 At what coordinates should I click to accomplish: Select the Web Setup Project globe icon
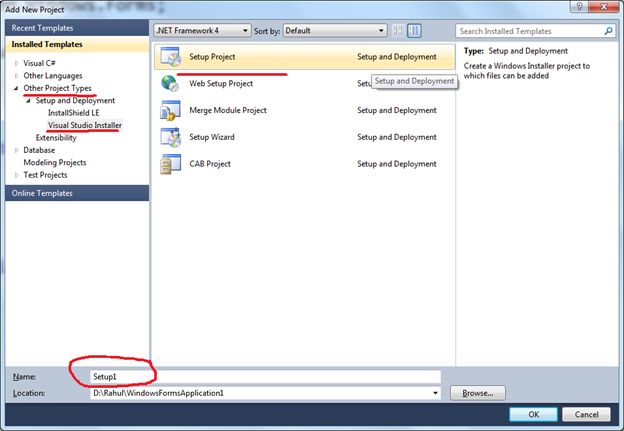170,84
